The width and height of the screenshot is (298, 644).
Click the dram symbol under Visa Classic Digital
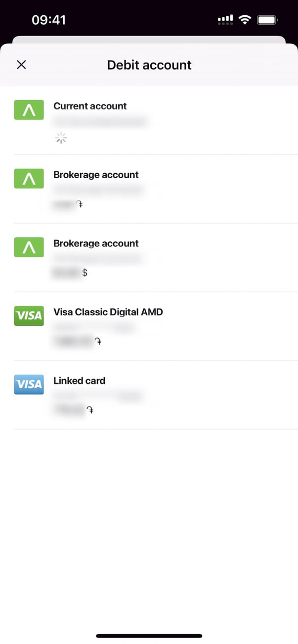[98, 341]
